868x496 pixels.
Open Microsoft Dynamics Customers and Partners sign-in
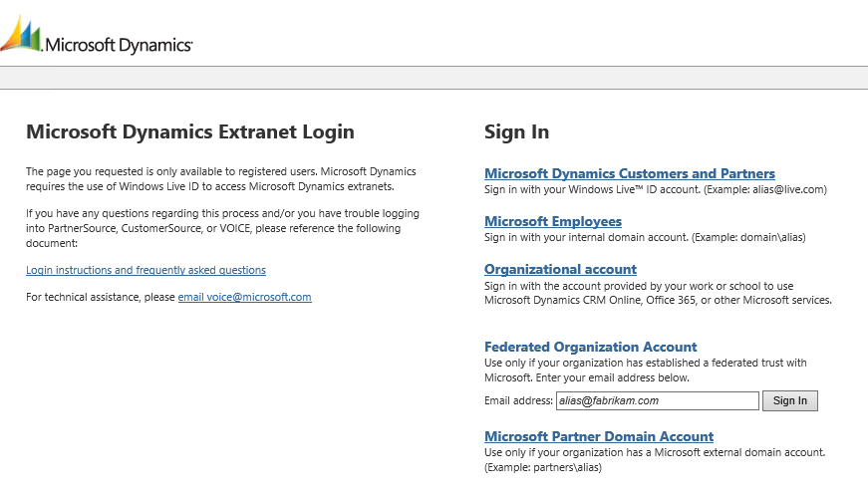629,173
